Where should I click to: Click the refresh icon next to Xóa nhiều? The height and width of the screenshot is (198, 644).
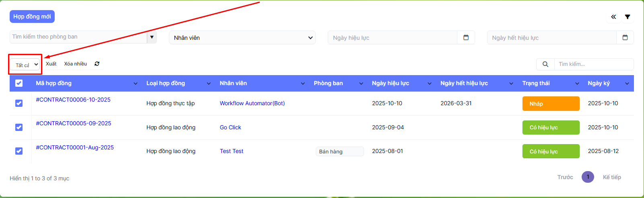[97, 64]
